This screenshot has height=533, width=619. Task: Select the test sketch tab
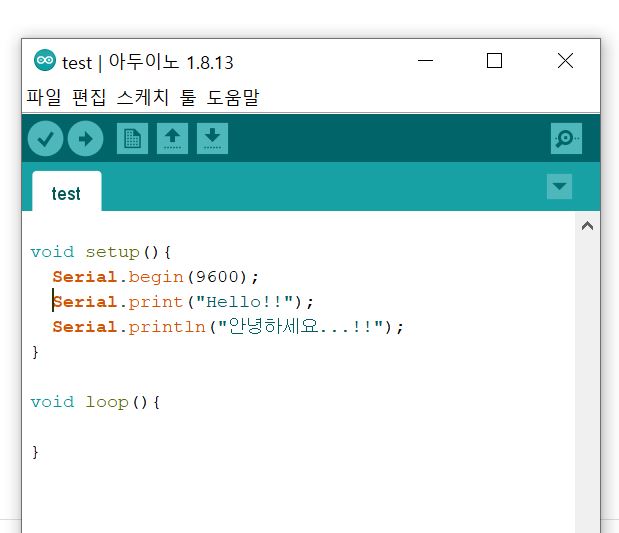pyautogui.click(x=67, y=191)
